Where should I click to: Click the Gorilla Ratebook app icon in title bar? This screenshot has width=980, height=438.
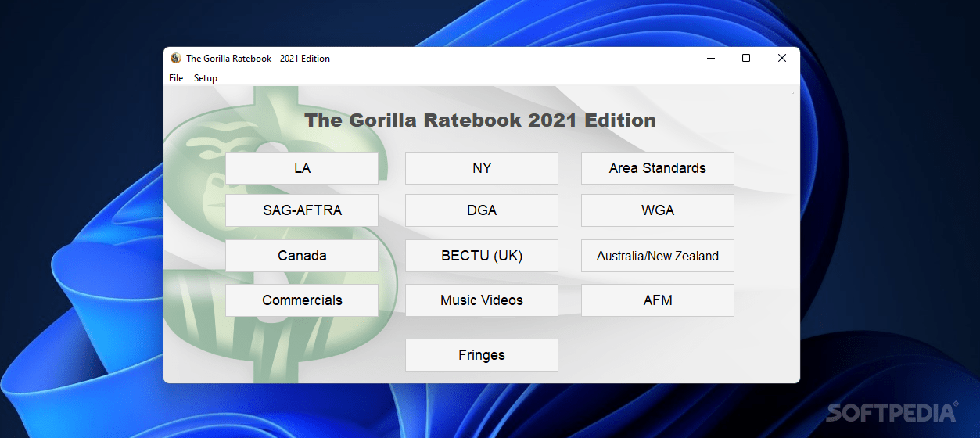pos(176,58)
